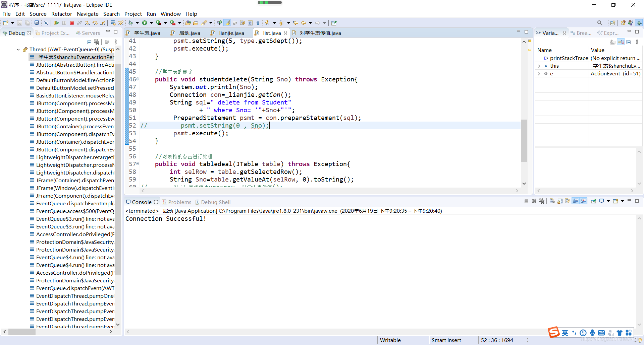Click the Step Into icon
Screen dimensions: 644x345
pyautogui.click(x=87, y=23)
